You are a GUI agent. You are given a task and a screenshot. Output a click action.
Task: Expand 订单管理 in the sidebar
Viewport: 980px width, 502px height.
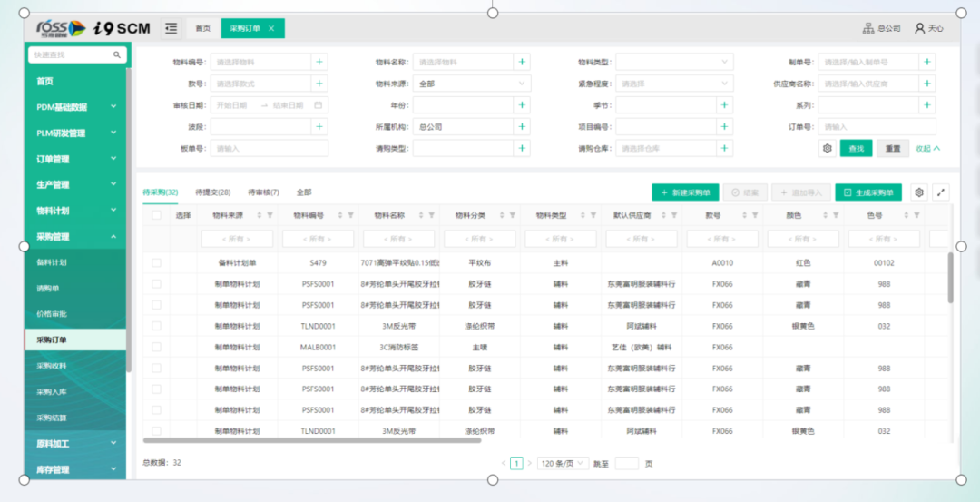(75, 159)
